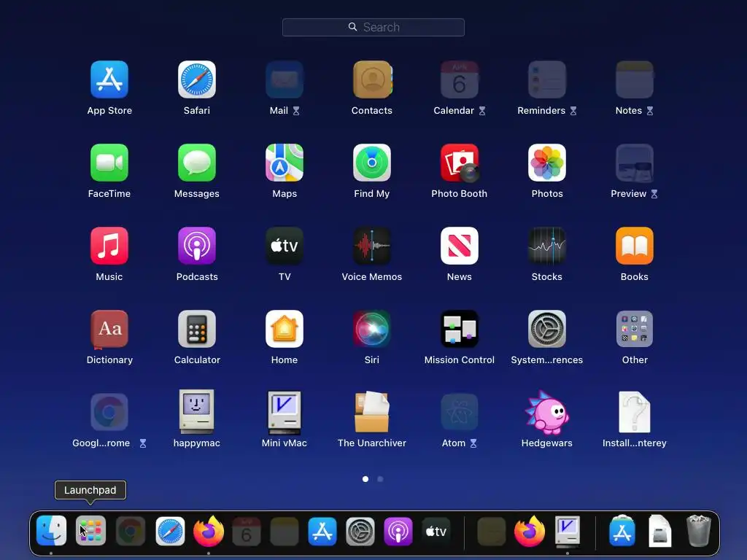
Task: Open the Messages app
Action: point(197,163)
